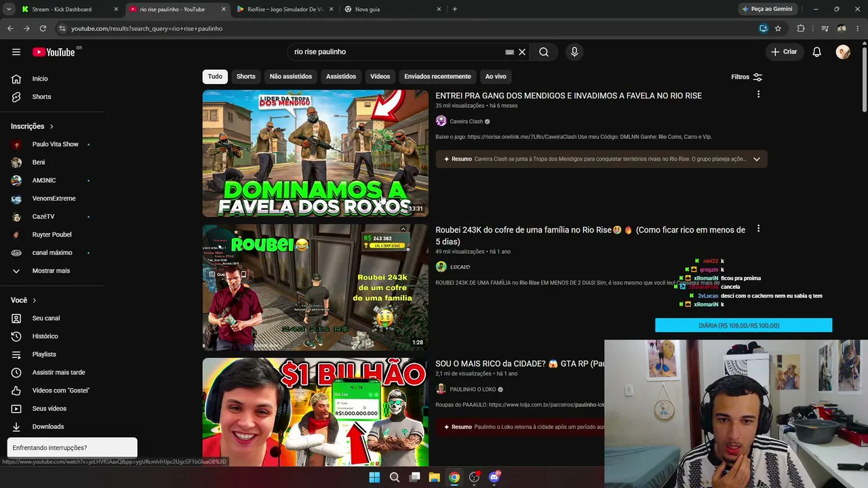Filter by Enviados recentemente chip

(x=437, y=77)
